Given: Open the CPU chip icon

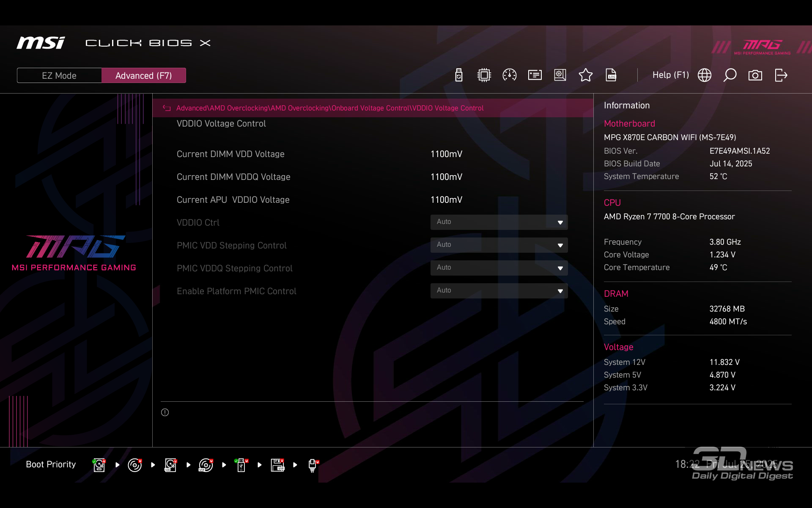Looking at the screenshot, I should coord(484,75).
